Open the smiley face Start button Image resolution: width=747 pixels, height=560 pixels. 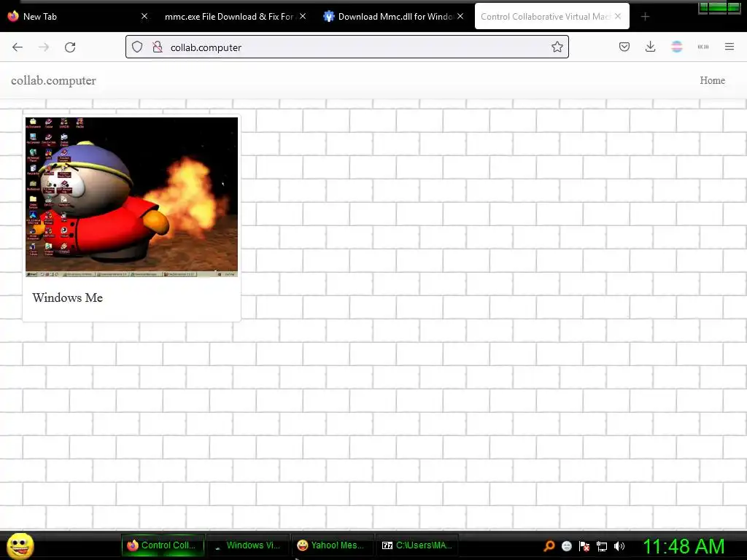pos(20,546)
